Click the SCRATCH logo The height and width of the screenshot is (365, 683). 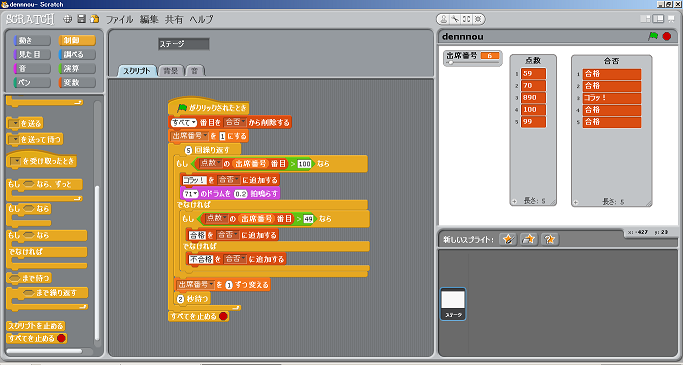pyautogui.click(x=30, y=20)
